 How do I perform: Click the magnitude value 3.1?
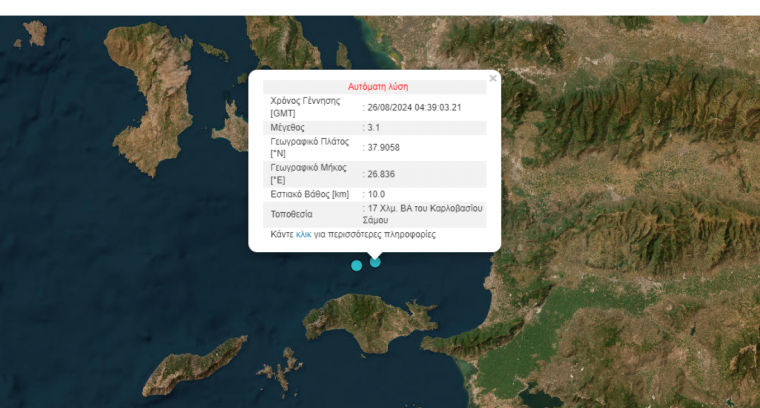pyautogui.click(x=373, y=127)
